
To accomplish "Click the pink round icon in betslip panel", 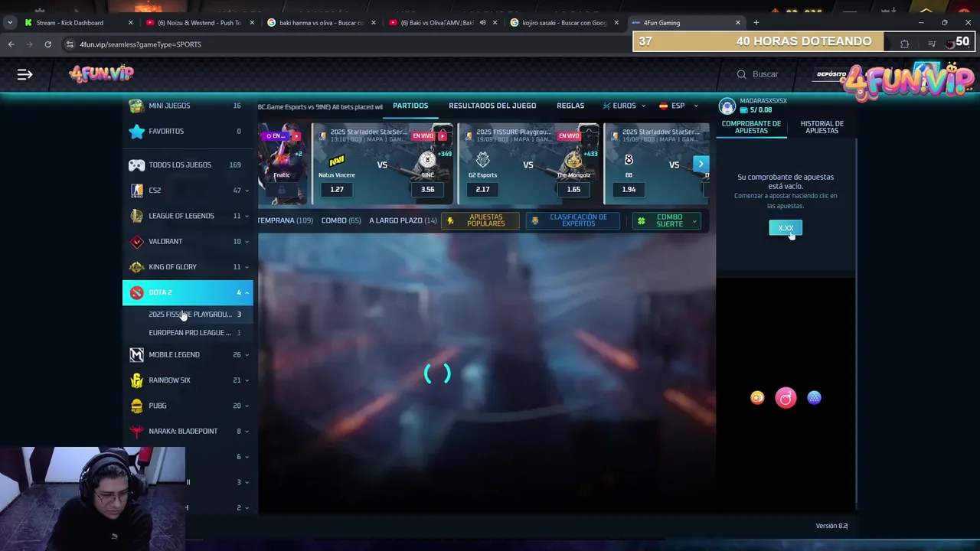I will point(786,397).
